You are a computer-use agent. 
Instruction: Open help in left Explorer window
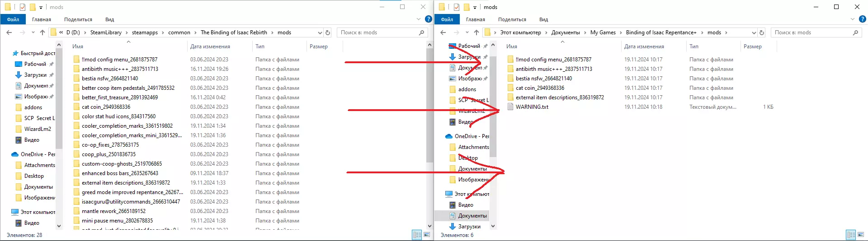429,19
